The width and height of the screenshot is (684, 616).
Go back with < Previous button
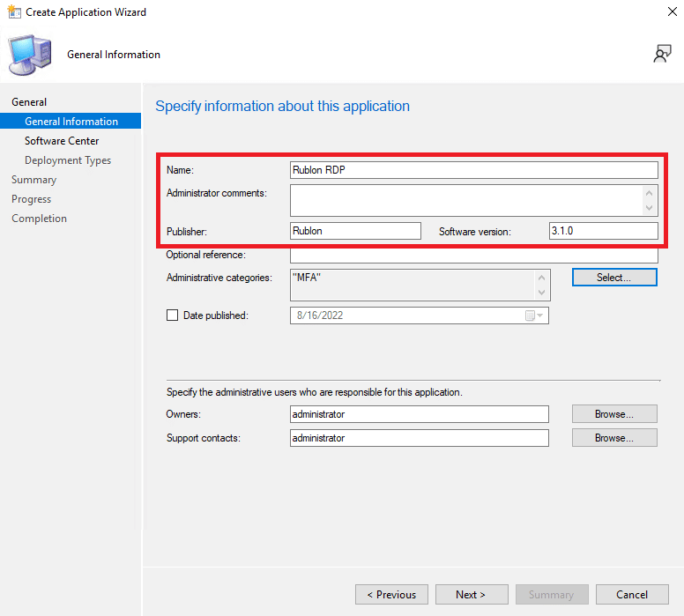[x=391, y=595]
